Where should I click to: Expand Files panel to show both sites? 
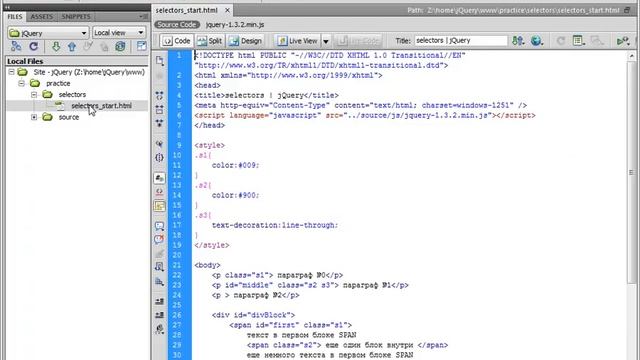tap(141, 46)
